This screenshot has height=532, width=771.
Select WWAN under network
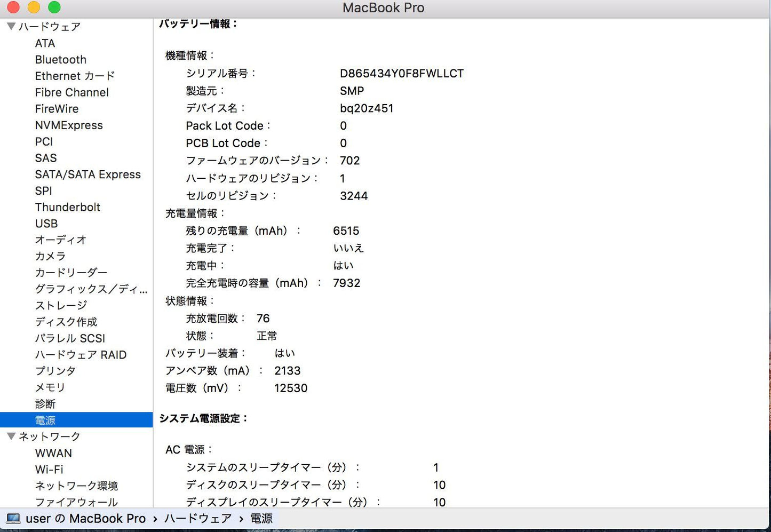pyautogui.click(x=53, y=453)
